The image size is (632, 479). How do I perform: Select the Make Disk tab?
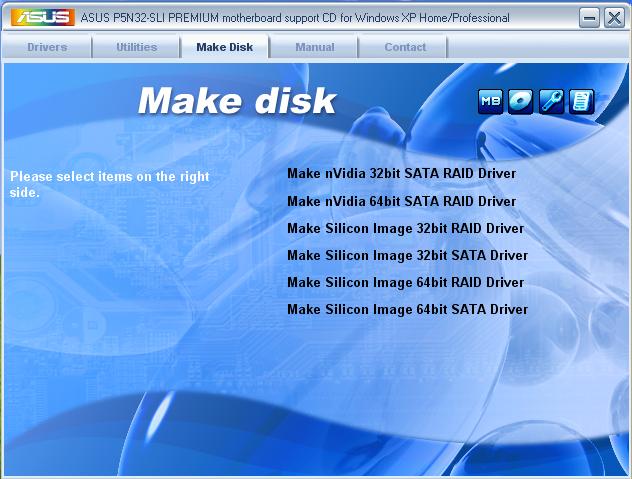tap(225, 47)
